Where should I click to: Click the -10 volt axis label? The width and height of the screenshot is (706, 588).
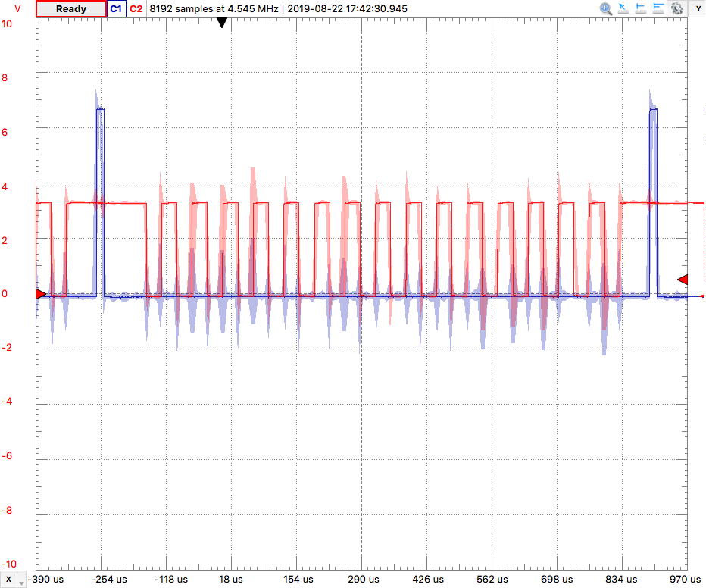coord(8,565)
